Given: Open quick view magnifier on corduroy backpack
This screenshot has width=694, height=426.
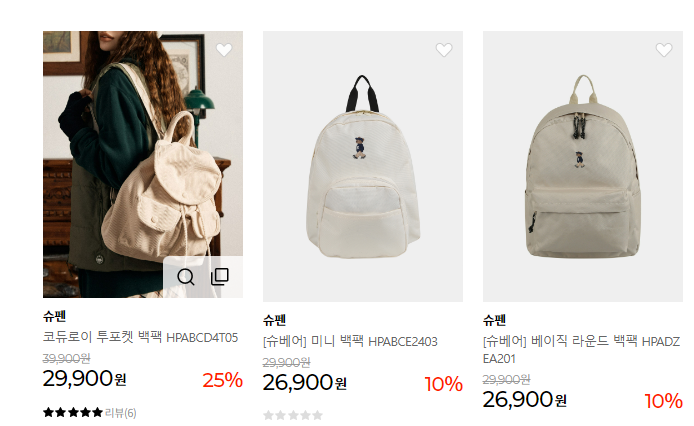Looking at the screenshot, I should pos(185,277).
